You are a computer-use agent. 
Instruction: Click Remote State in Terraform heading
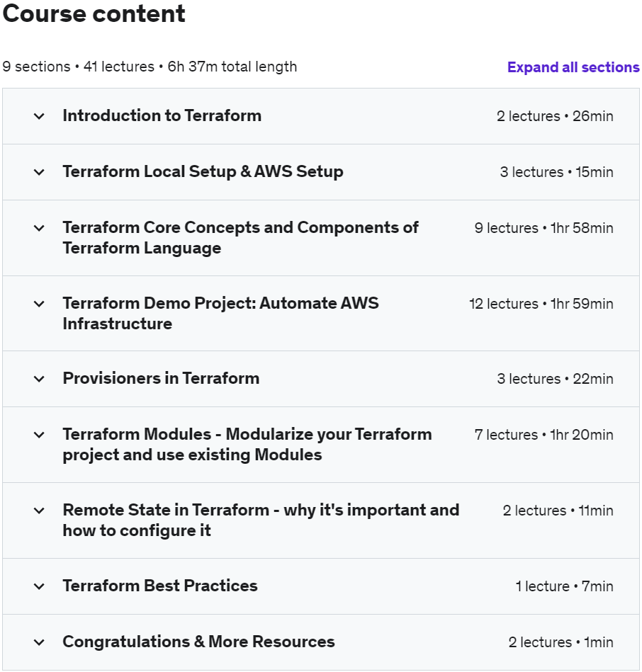pyautogui.click(x=261, y=520)
